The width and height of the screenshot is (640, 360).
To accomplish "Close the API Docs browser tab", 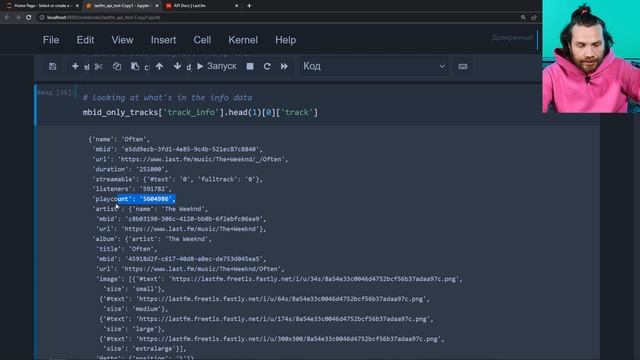I will [236, 6].
